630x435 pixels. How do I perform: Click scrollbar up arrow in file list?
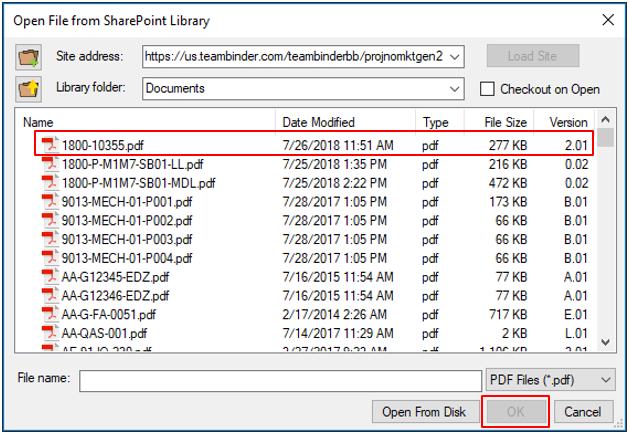point(605,119)
